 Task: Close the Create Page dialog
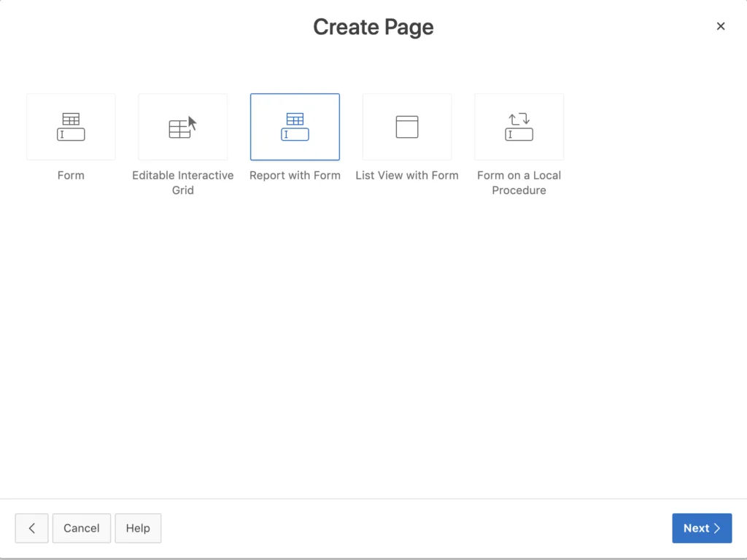tap(720, 26)
